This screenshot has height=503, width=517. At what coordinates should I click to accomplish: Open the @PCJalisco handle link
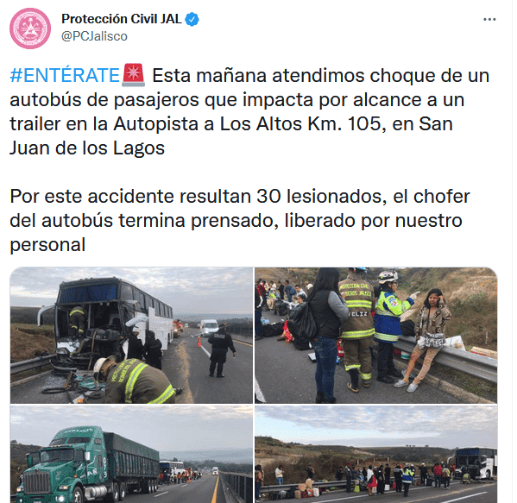94,36
